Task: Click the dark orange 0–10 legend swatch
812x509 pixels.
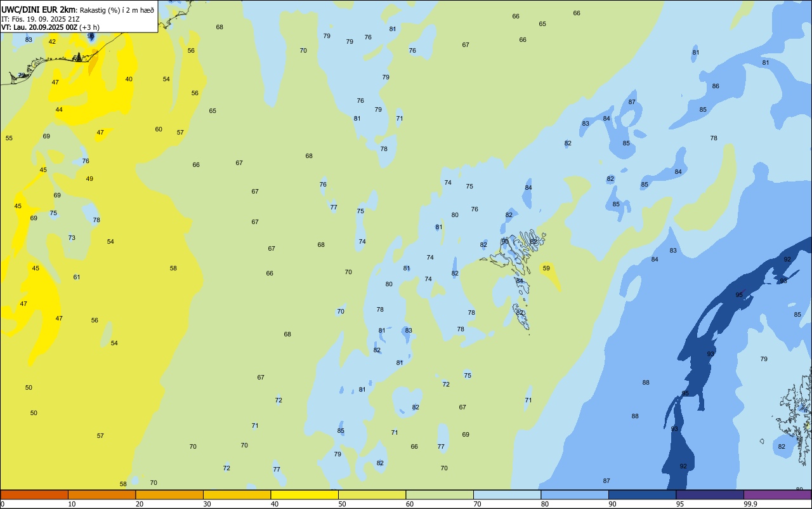Action: tap(34, 494)
